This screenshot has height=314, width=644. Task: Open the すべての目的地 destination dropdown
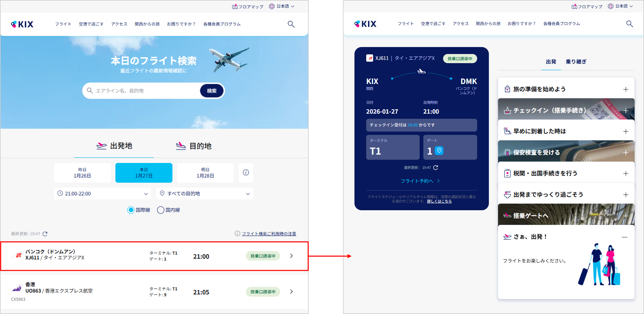204,193
